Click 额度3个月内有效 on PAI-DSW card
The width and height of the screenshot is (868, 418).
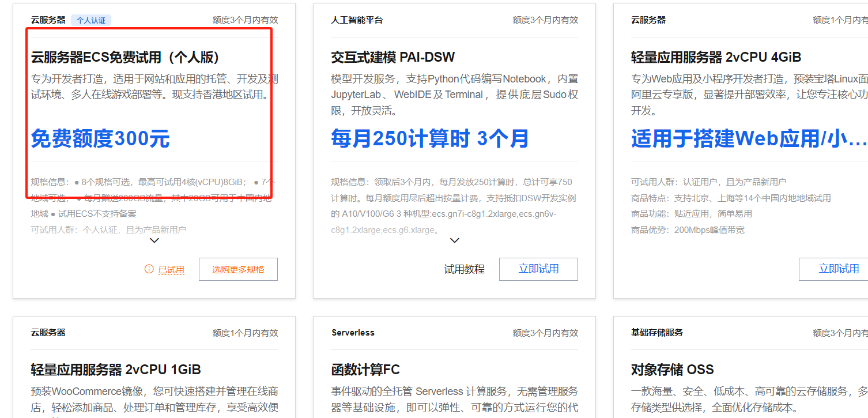(x=545, y=20)
